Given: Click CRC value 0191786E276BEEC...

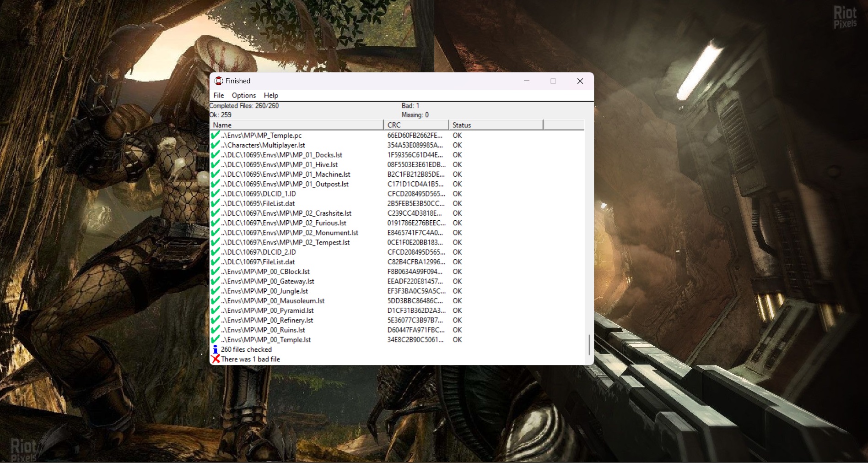Looking at the screenshot, I should (x=416, y=223).
